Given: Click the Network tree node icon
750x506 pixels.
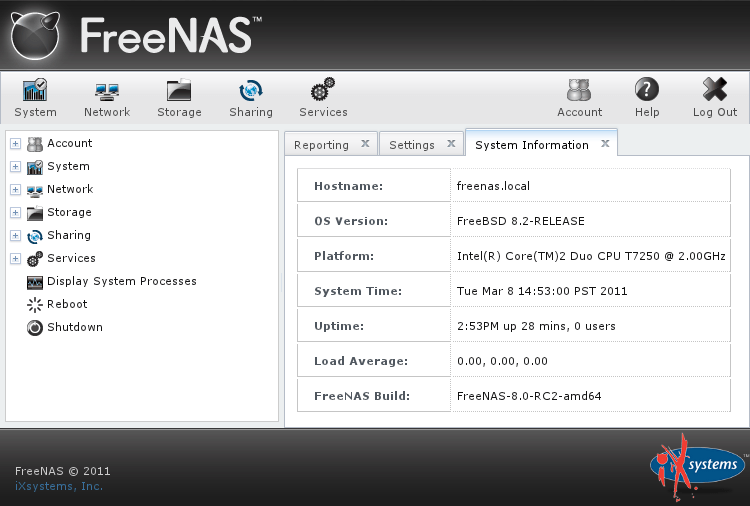Looking at the screenshot, I should (x=35, y=190).
